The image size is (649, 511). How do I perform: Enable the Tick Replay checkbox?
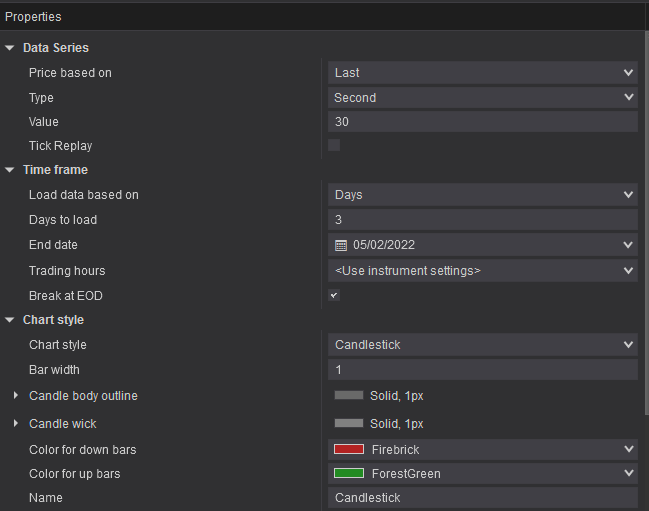334,146
